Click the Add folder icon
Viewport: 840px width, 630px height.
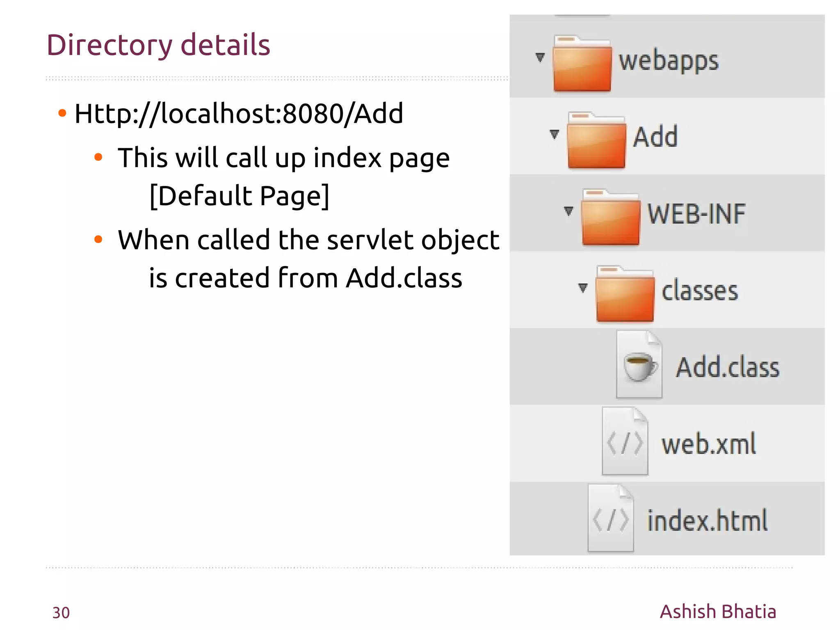click(x=596, y=140)
